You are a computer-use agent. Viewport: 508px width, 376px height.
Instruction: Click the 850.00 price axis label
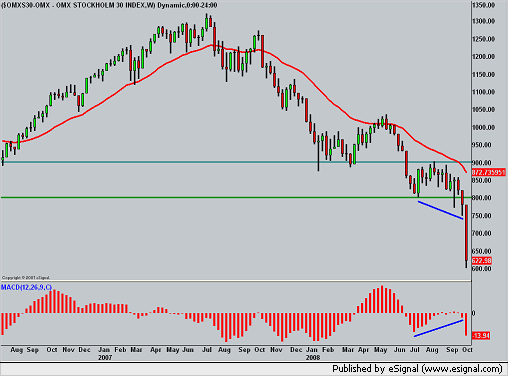[482, 180]
